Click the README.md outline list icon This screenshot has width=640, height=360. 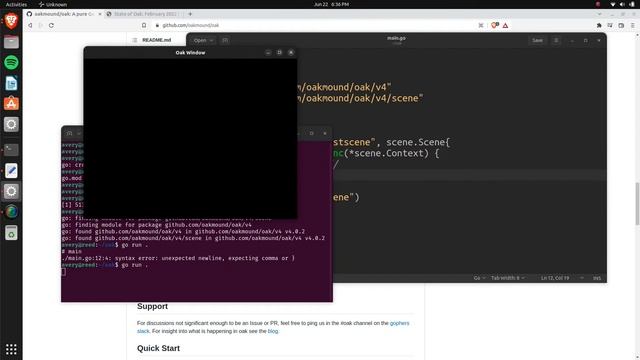pyautogui.click(x=135, y=40)
